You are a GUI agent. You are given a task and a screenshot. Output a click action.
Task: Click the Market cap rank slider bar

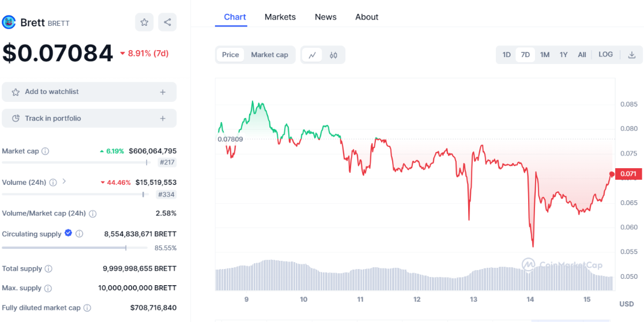[76, 162]
